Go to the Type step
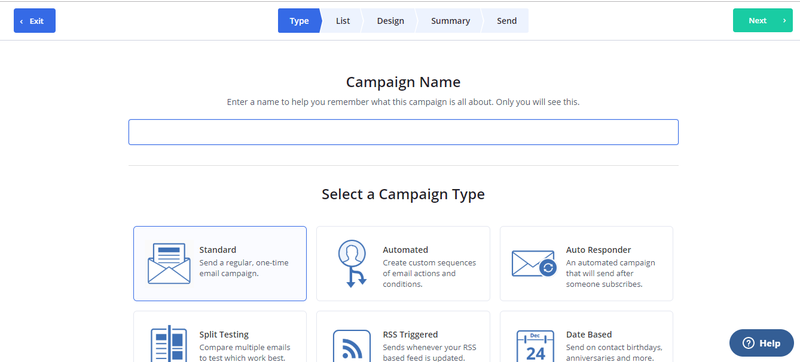This screenshot has height=362, width=800. pos(299,21)
